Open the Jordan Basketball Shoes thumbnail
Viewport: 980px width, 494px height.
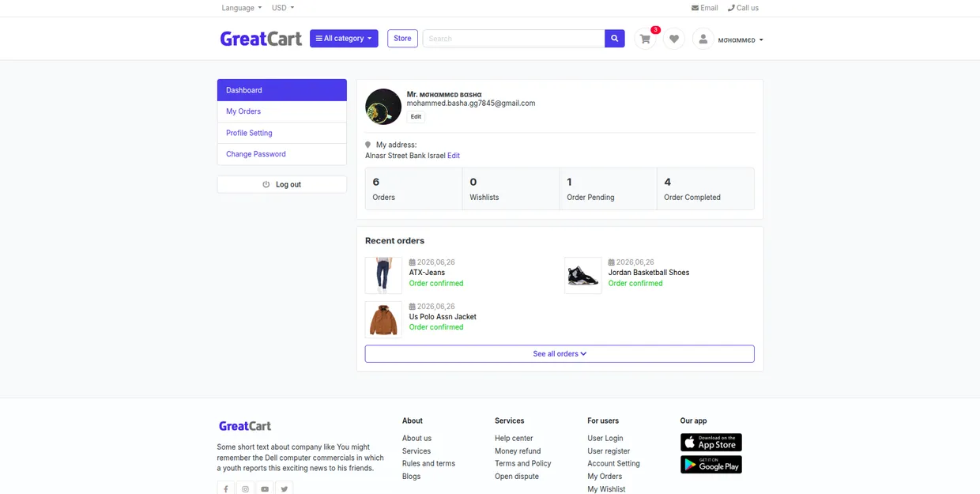pos(583,275)
